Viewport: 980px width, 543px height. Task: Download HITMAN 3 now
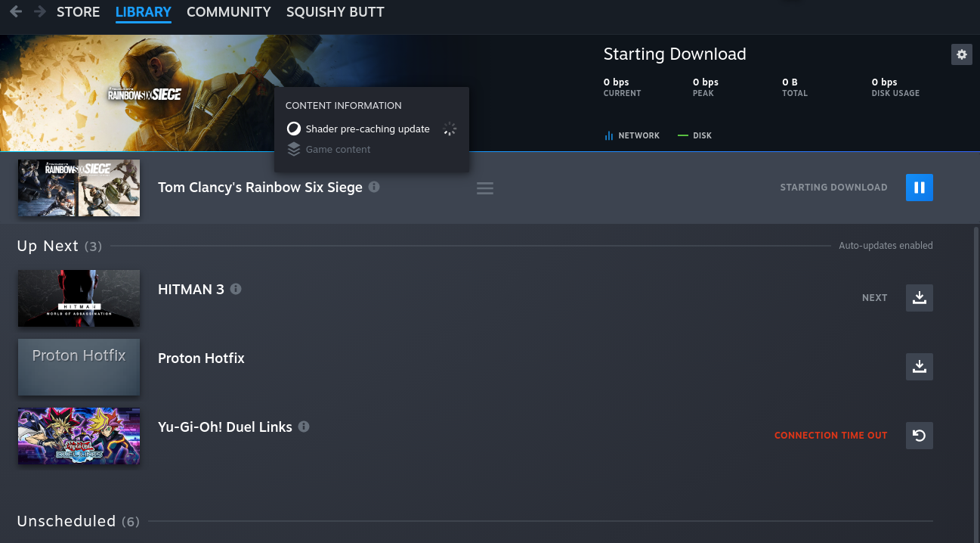point(919,297)
